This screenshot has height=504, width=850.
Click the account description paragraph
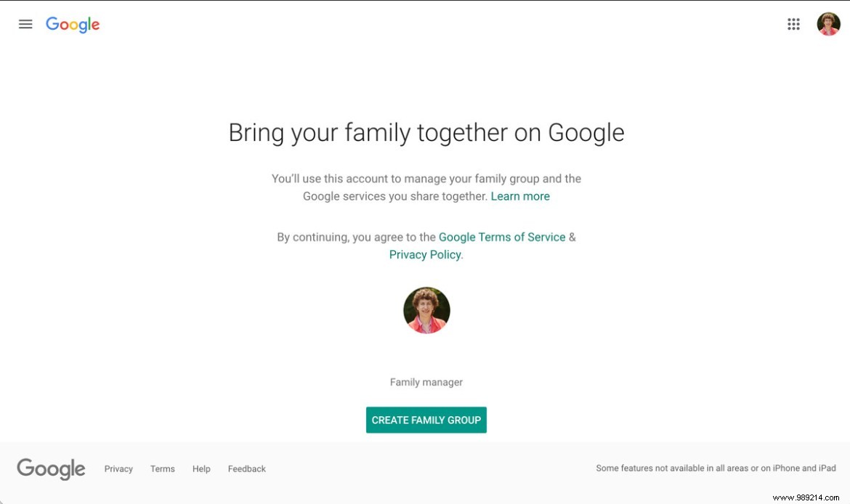426,187
